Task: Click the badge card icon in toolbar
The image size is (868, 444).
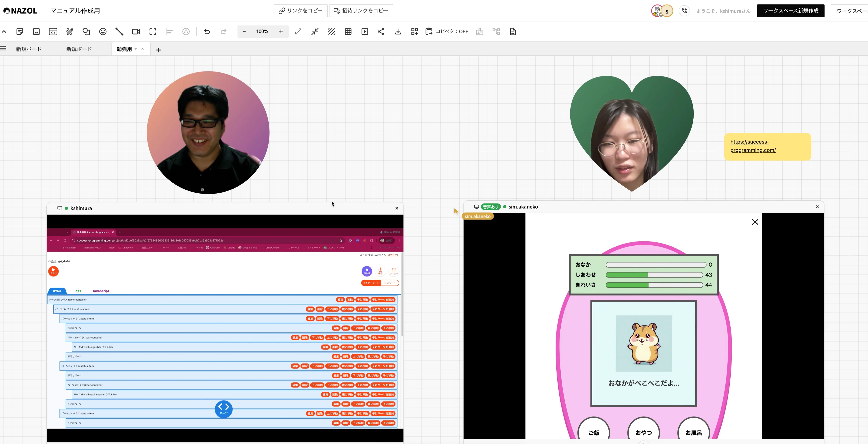Action: click(480, 31)
